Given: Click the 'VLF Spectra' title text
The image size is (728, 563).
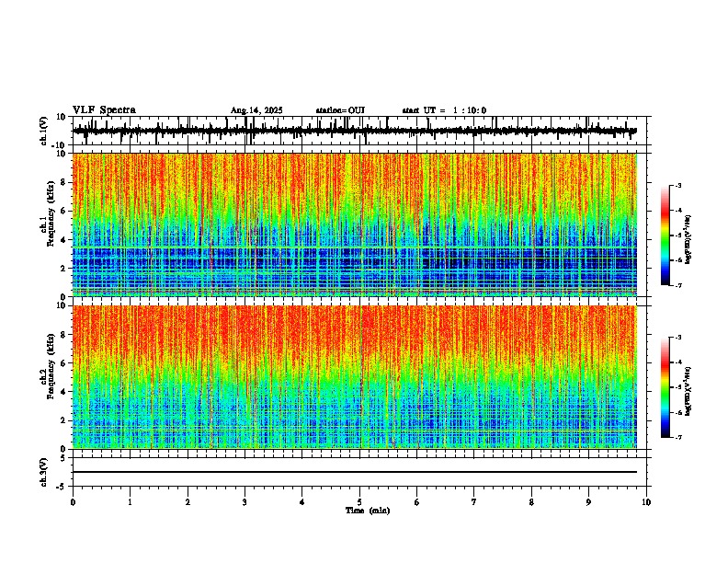Looking at the screenshot, I should (104, 110).
